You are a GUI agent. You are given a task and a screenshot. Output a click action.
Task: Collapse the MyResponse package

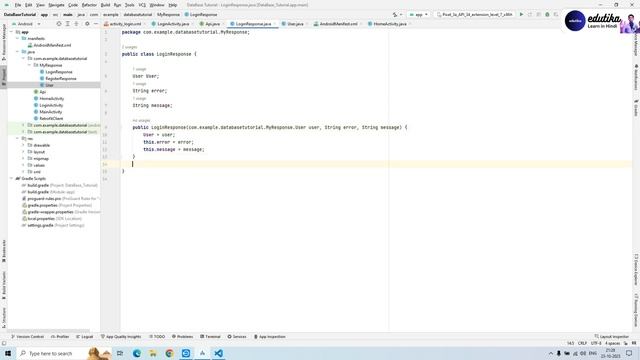click(29, 65)
